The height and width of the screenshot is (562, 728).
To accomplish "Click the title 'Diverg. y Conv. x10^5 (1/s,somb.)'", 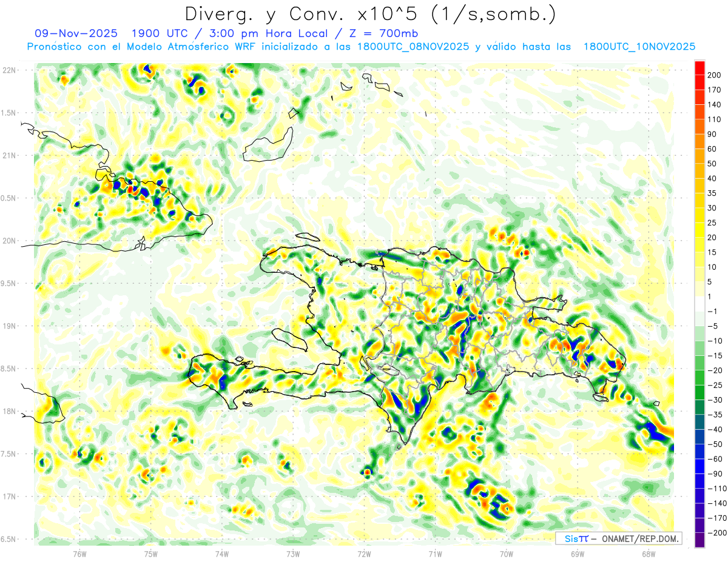I will click(370, 14).
